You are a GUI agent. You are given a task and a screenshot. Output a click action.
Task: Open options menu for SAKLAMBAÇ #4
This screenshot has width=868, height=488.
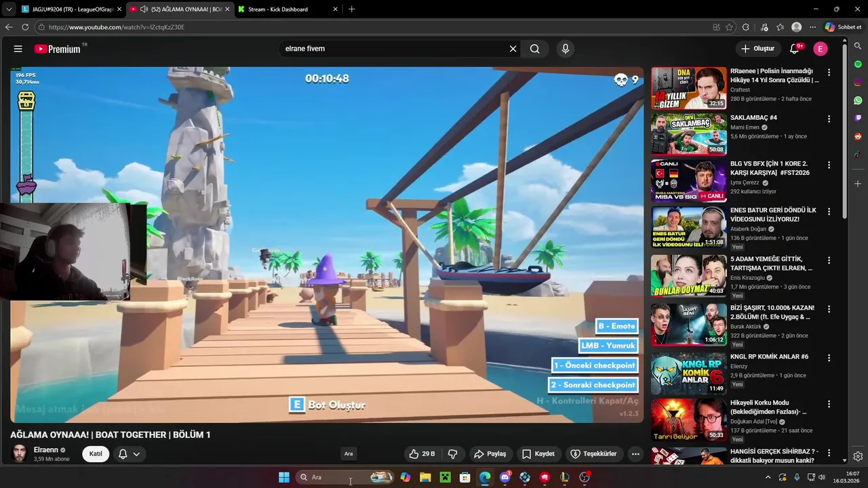[829, 119]
